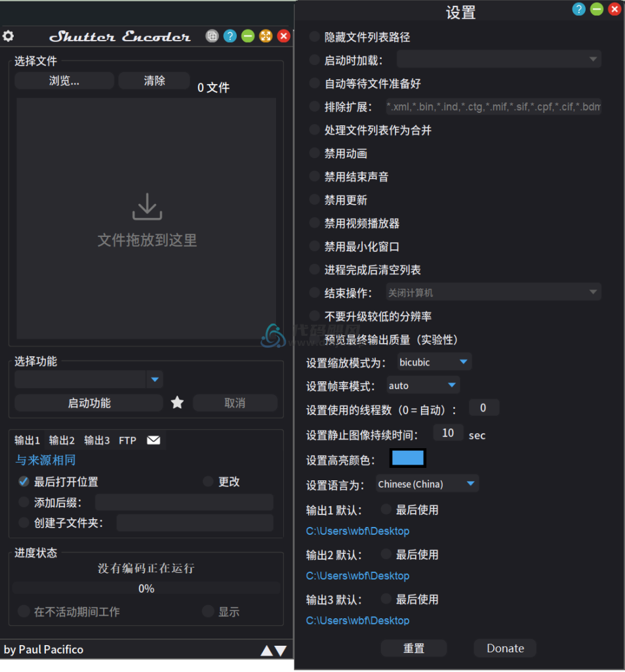Click the multi-window icon in Shutter Encoder title bar
Viewport: 625px width, 672px height.
[x=212, y=36]
